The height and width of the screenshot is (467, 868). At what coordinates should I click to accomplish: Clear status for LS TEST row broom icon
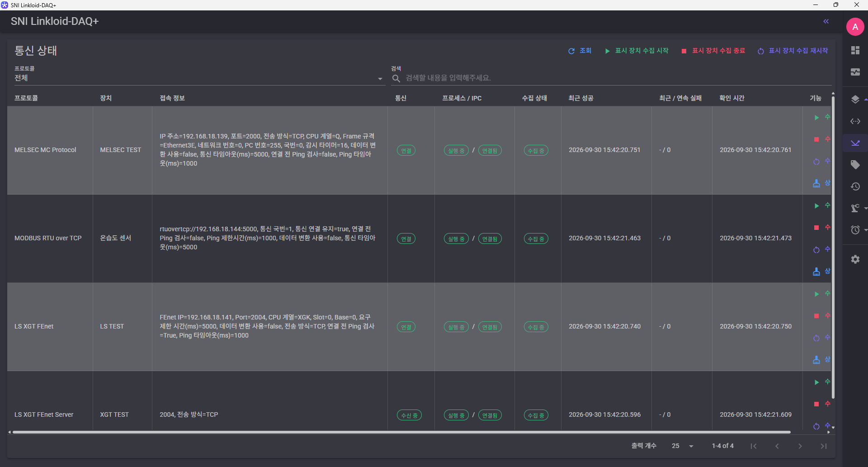(816, 360)
